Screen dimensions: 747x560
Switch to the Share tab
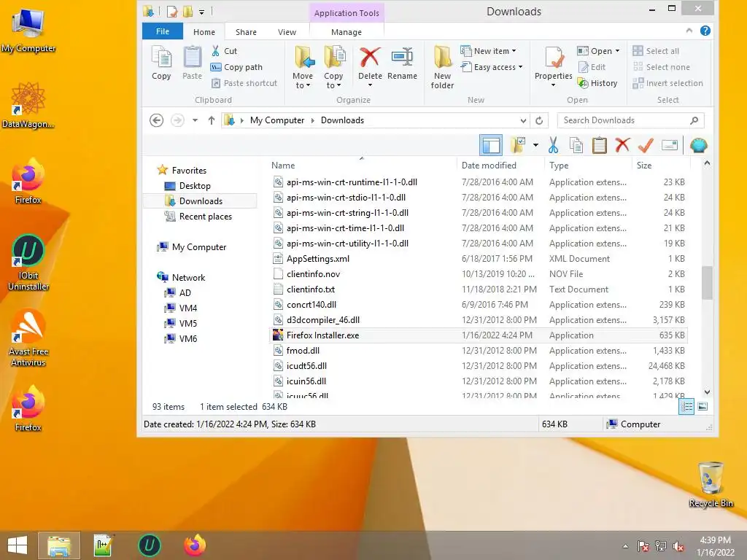[x=246, y=32]
